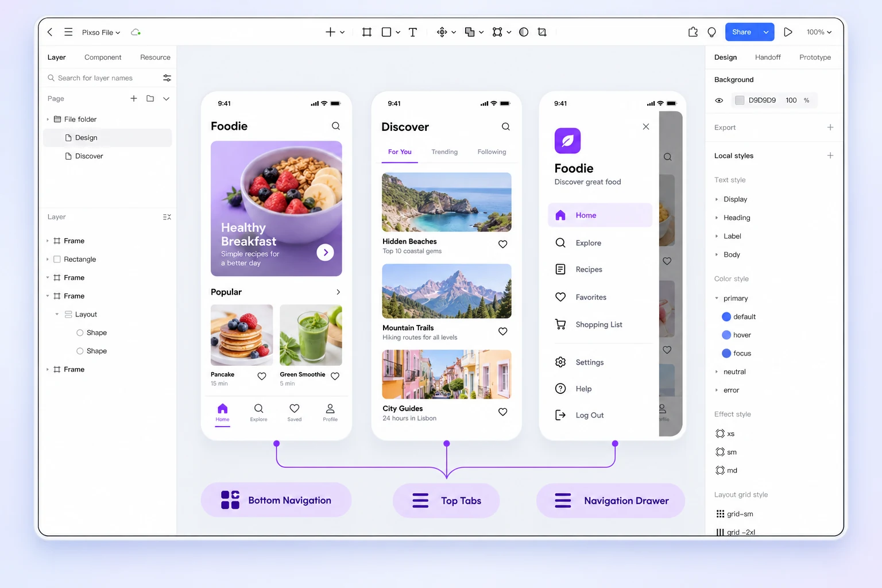The height and width of the screenshot is (588, 882).
Task: Click the background color swatch D9D9D9
Action: tap(740, 100)
